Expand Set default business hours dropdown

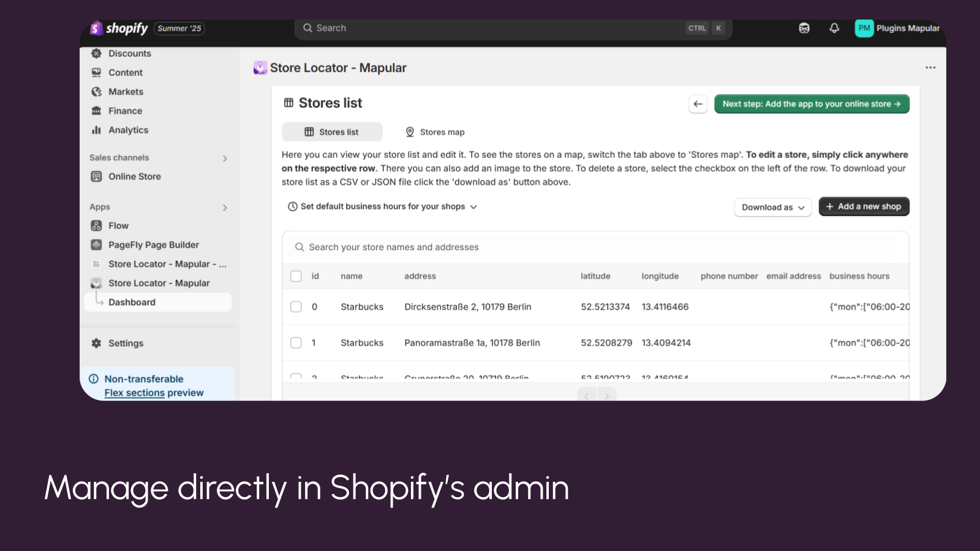click(383, 207)
